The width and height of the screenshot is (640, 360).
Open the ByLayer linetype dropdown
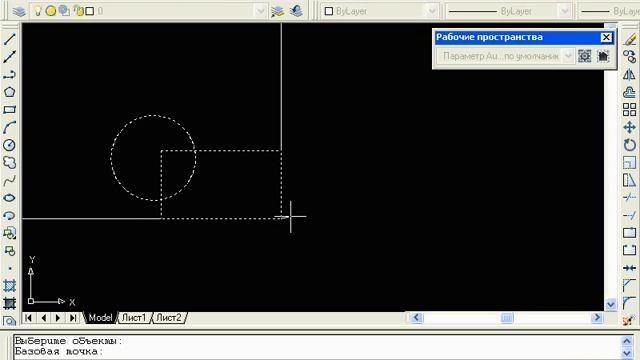coord(564,11)
